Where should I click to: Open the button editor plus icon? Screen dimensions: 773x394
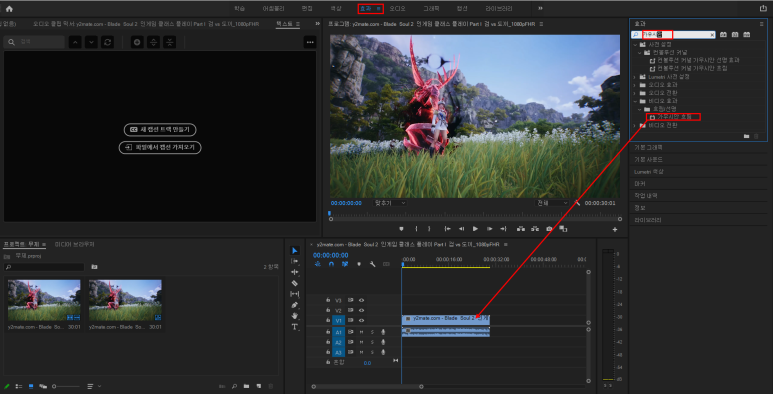click(x=615, y=229)
